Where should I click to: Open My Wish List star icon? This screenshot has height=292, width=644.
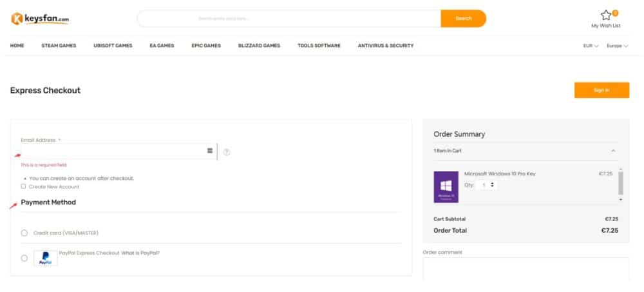point(605,15)
